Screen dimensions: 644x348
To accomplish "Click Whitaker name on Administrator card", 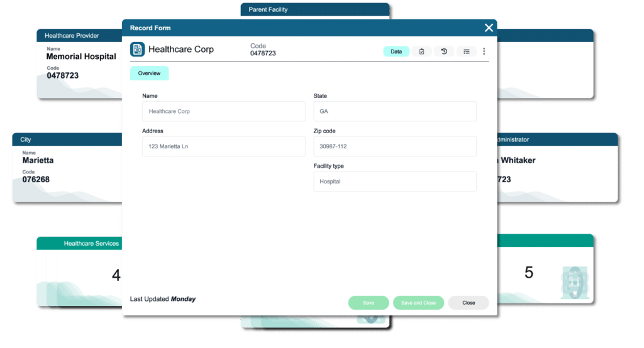I will point(518,160).
